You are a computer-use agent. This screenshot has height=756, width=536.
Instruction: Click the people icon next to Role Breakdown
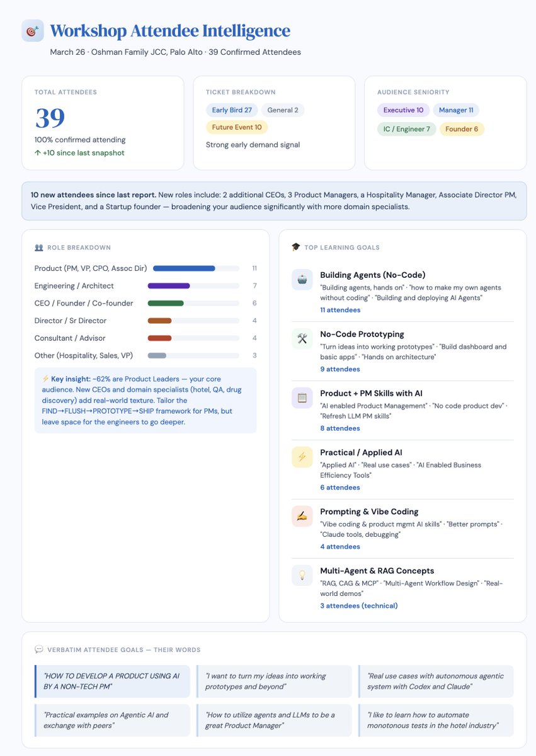click(38, 248)
